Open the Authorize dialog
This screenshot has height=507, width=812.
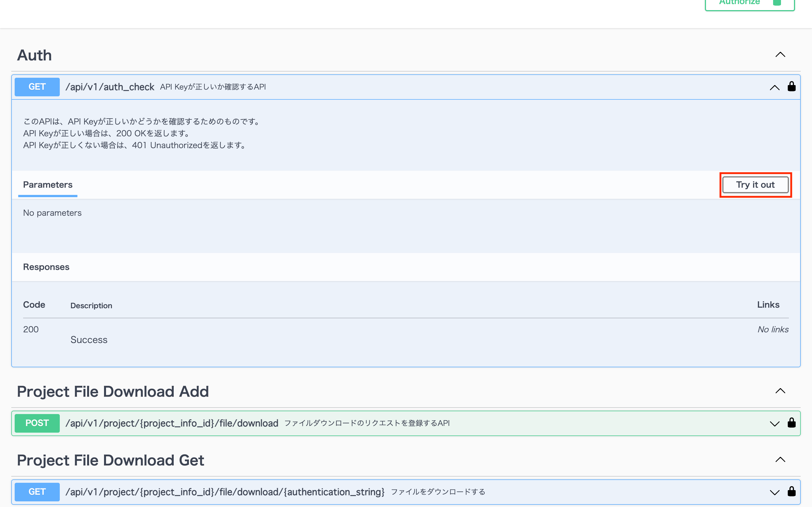tap(740, 3)
